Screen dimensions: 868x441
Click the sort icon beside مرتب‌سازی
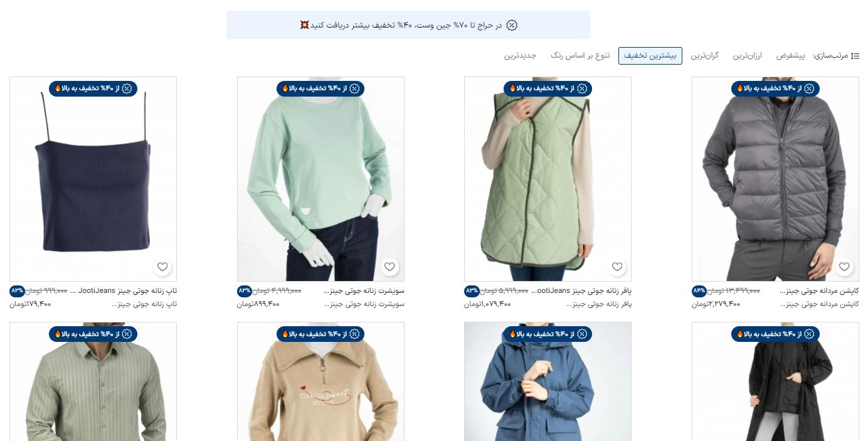(855, 56)
